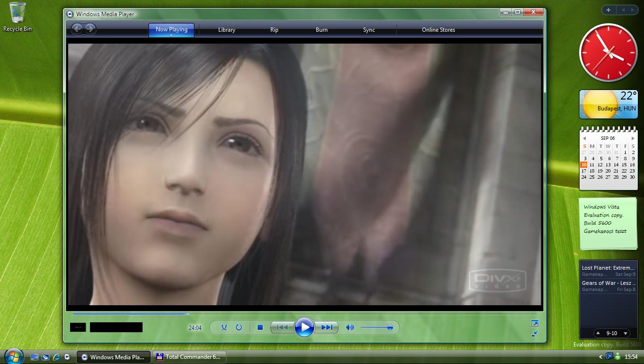The height and width of the screenshot is (364, 644).
Task: Turn repeat on
Action: pyautogui.click(x=239, y=327)
